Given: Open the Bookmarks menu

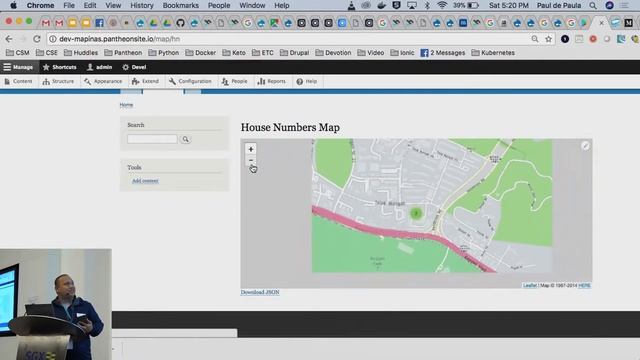Looking at the screenshot, I should pyautogui.click(x=180, y=5).
